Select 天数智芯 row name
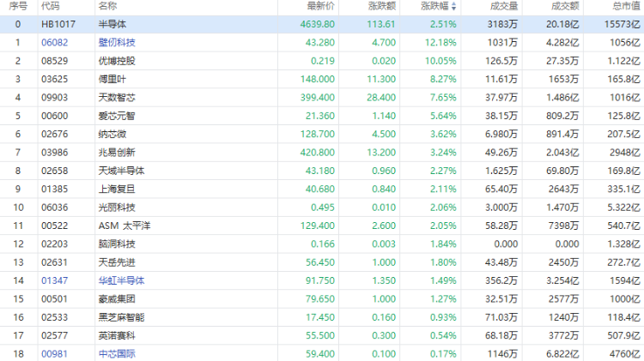 click(117, 98)
